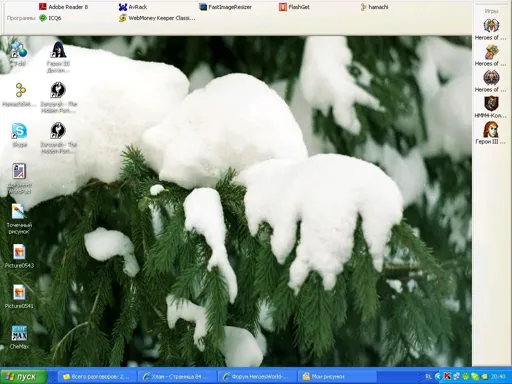Select the HMM4-Kon... game in the Игры toolbar
Viewport: 512px width, 384px height.
coord(491,107)
